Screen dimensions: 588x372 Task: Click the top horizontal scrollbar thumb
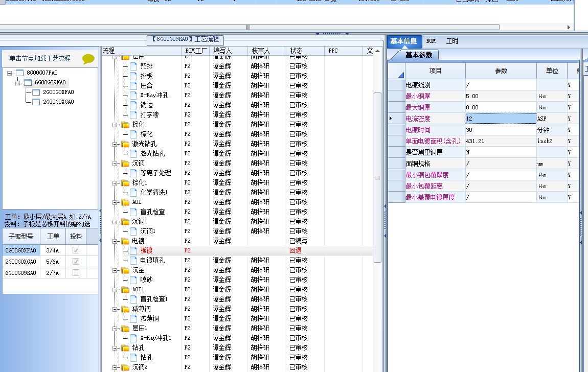coord(248,27)
